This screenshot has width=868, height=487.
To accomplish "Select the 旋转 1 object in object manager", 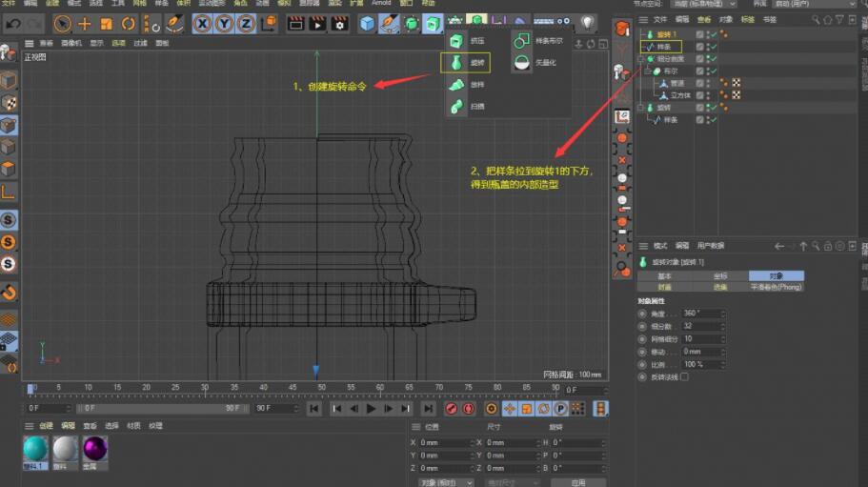I will coord(667,34).
